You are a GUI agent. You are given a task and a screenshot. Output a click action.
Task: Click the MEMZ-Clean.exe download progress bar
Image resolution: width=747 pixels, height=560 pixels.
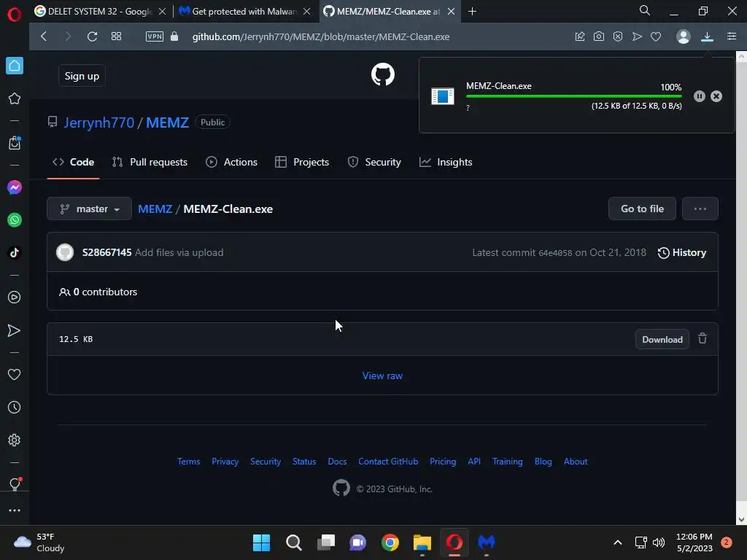tap(573, 96)
